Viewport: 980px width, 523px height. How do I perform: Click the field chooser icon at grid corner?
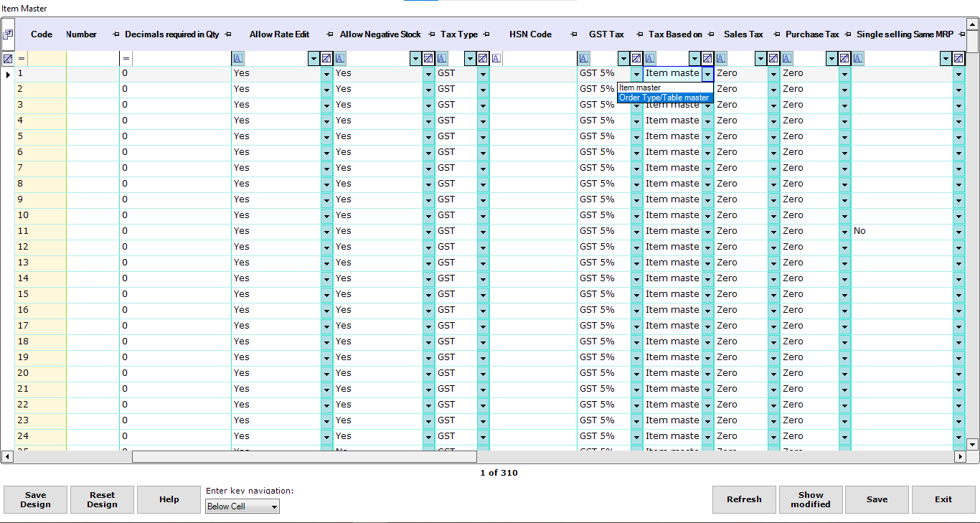point(8,34)
